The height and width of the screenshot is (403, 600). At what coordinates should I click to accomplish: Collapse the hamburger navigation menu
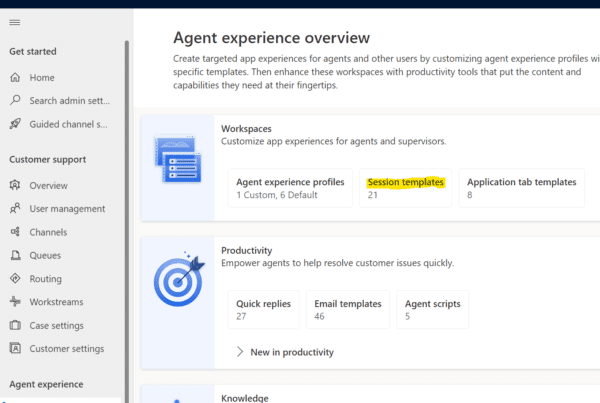point(14,22)
